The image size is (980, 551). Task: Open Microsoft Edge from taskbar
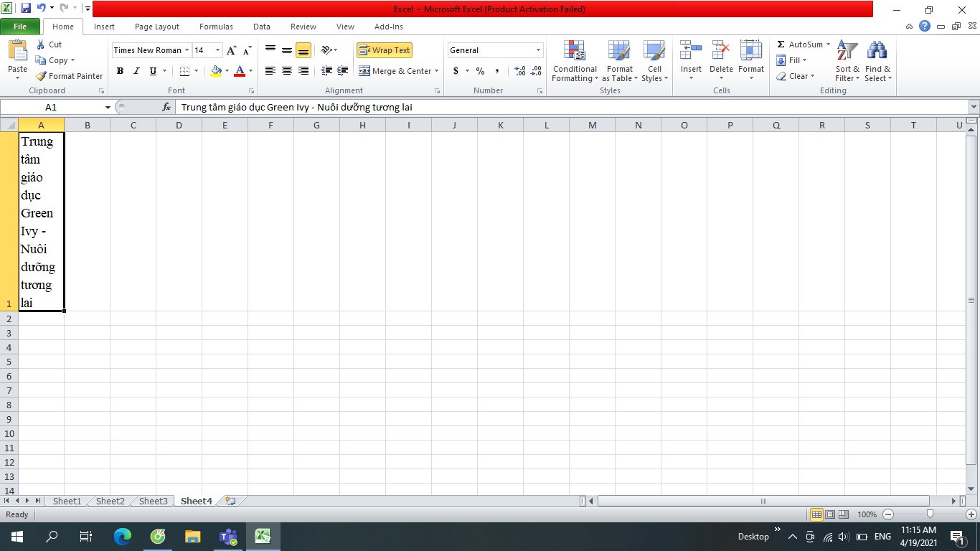pos(123,536)
